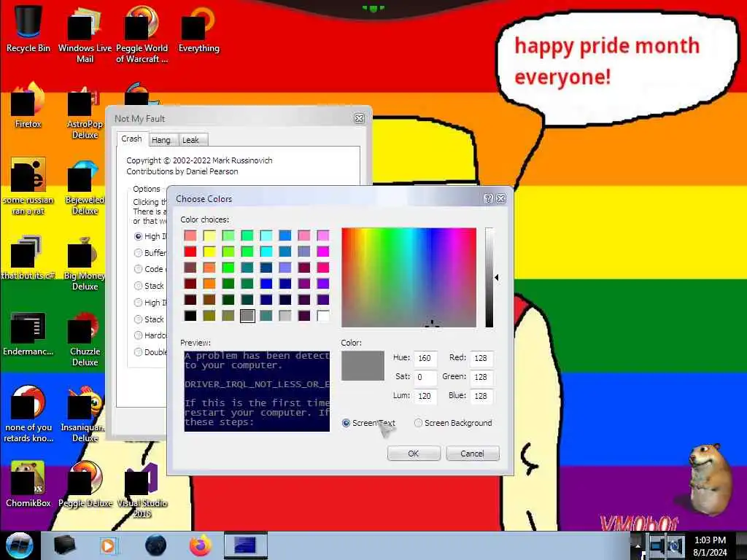Select the Screen Background radio button
This screenshot has height=560, width=747.
[x=418, y=423]
